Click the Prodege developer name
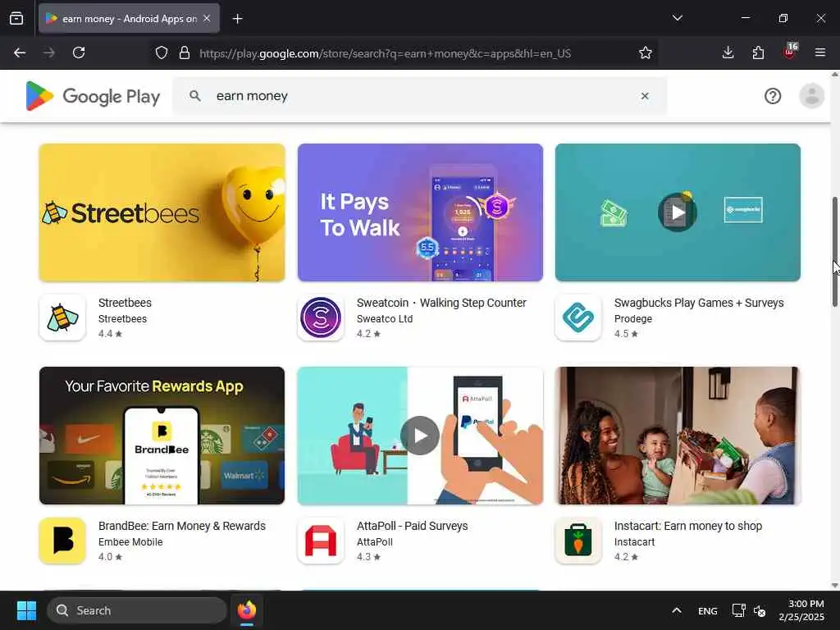Screen dimensions: 840x630 tap(632, 319)
